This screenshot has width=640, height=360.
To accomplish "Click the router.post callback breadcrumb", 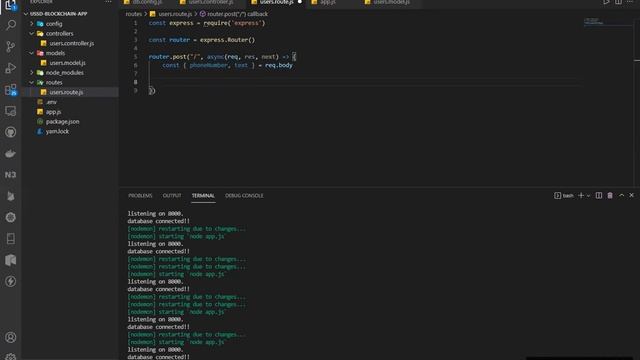I will click(x=237, y=14).
